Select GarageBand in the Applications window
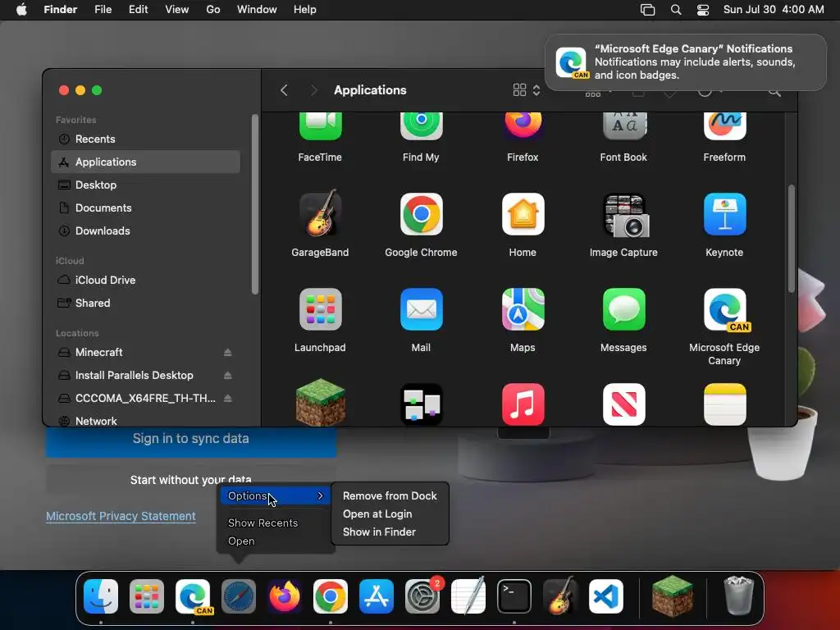840x630 pixels. (x=320, y=214)
